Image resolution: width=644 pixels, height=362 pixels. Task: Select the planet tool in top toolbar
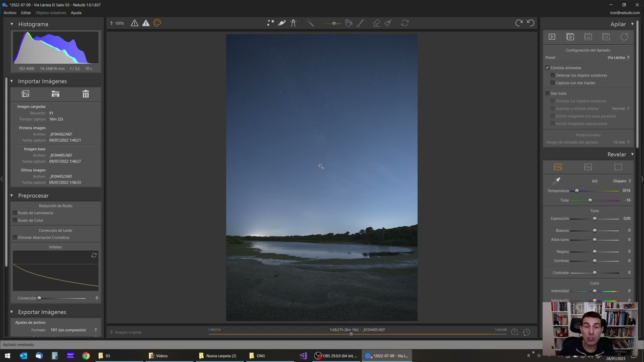tap(282, 23)
